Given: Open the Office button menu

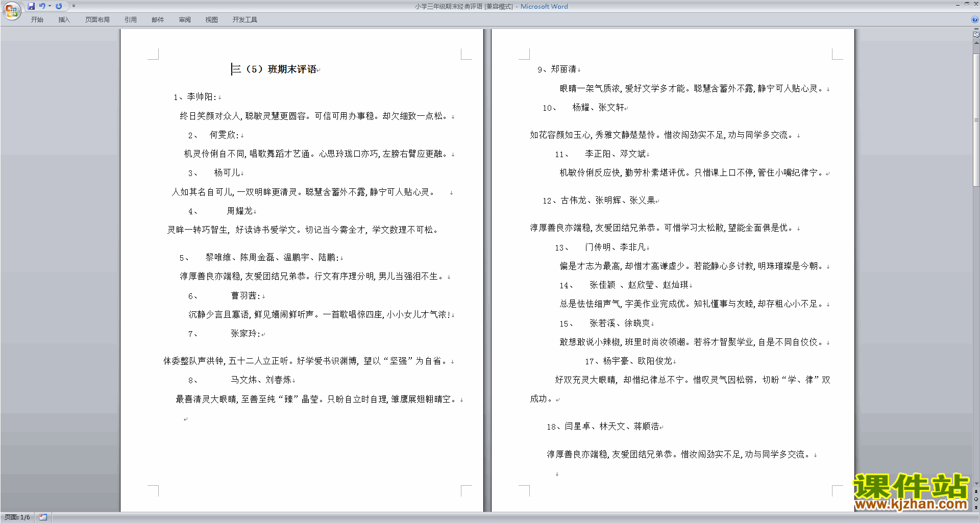Looking at the screenshot, I should pos(11,10).
